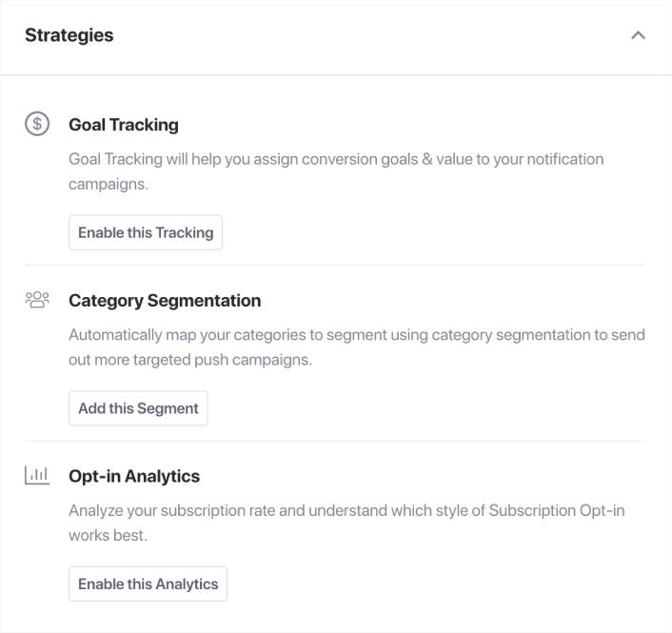Click the first line of Goal Tracking description
672x633 pixels.
point(336,159)
